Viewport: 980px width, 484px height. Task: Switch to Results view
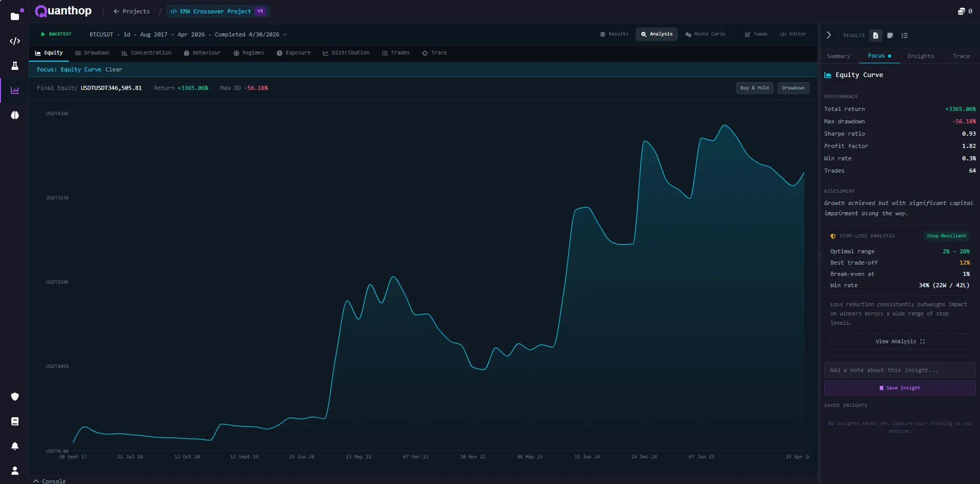click(x=614, y=34)
